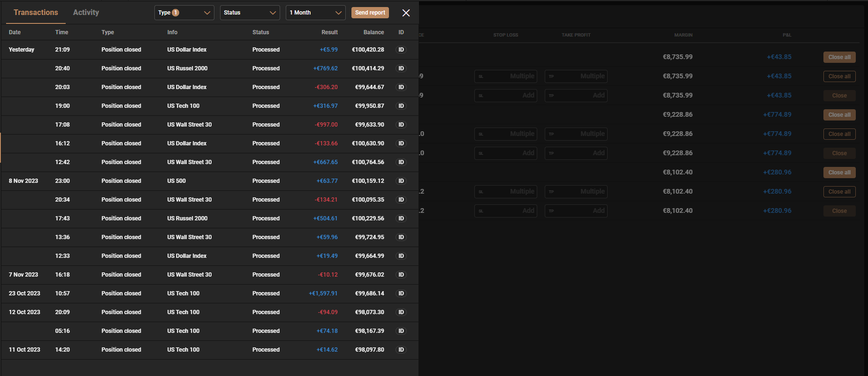This screenshot has width=868, height=376.
Task: Click the Send report button
Action: (x=370, y=13)
